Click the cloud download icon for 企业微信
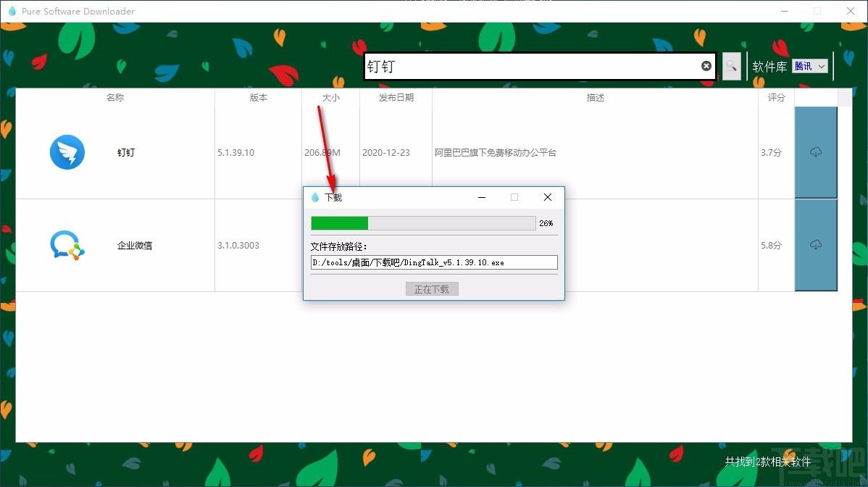 click(815, 245)
